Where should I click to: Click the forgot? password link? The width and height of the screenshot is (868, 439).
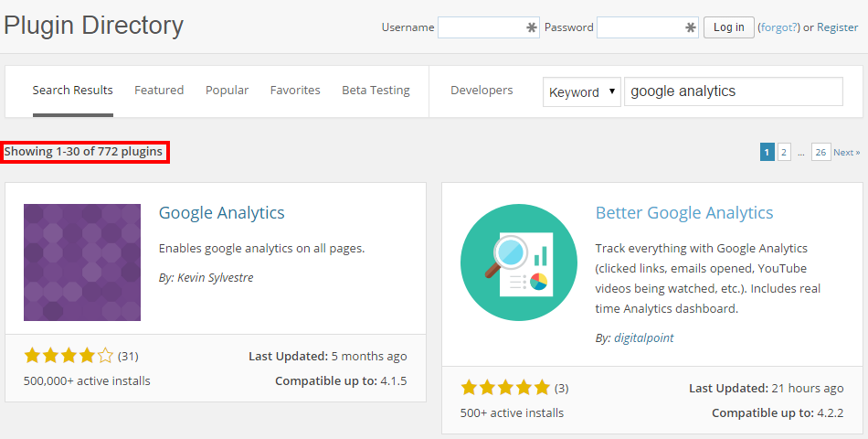pos(779,27)
